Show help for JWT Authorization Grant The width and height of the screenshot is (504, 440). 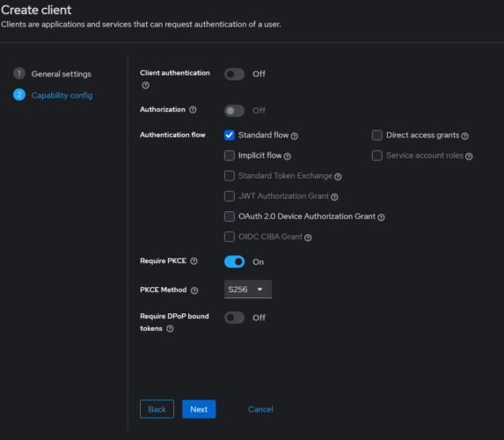tap(334, 197)
